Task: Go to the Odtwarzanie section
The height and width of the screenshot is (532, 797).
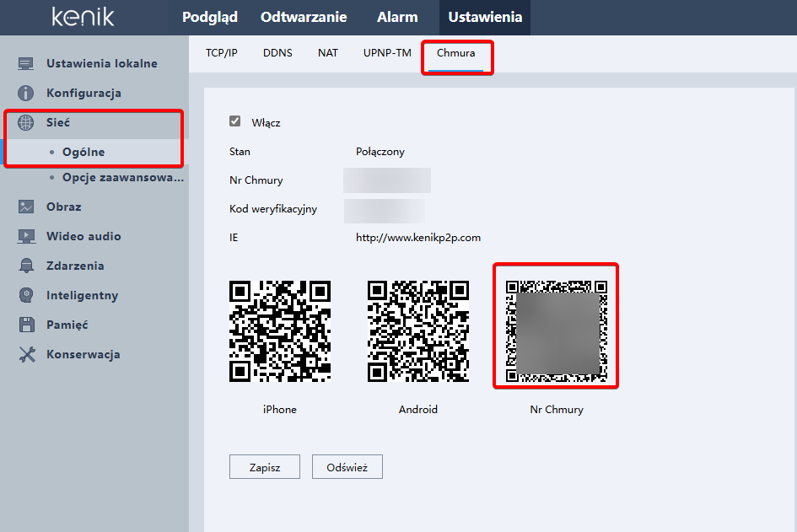Action: [302, 17]
